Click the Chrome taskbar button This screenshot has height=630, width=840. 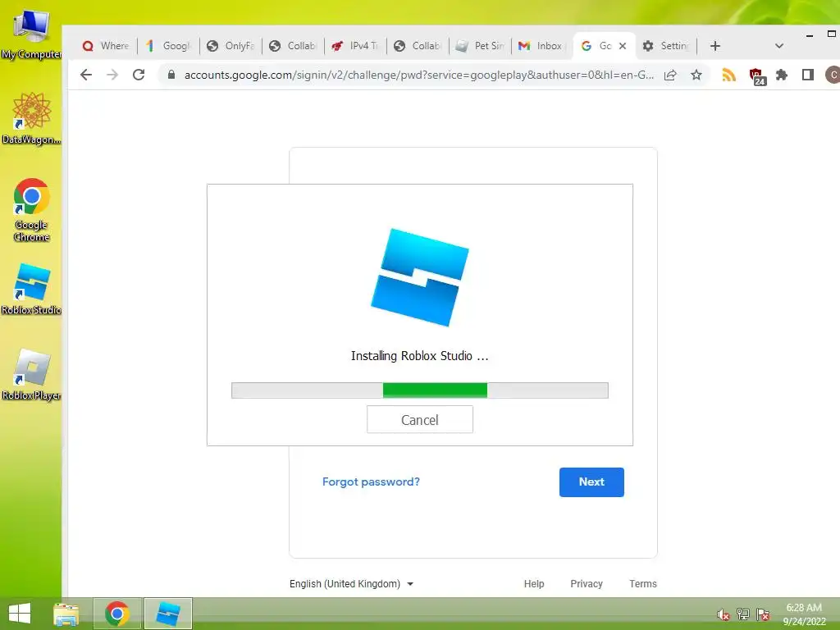117,614
